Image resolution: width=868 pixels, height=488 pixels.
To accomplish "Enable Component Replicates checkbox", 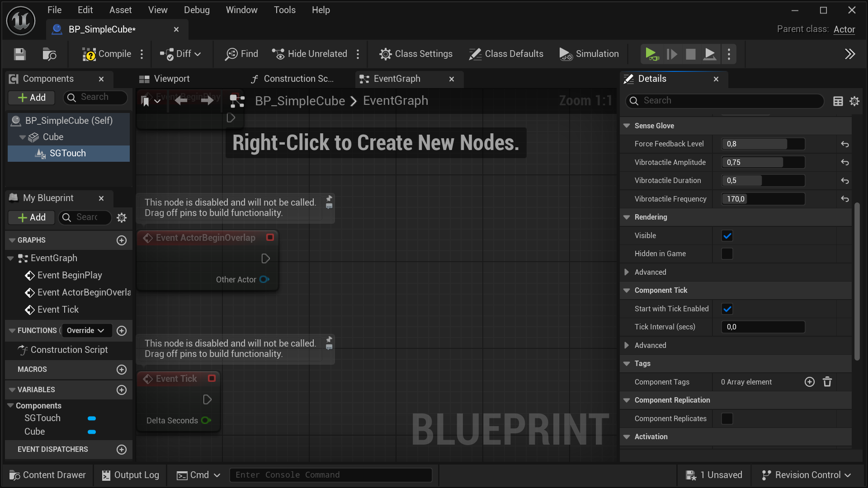I will (x=727, y=419).
